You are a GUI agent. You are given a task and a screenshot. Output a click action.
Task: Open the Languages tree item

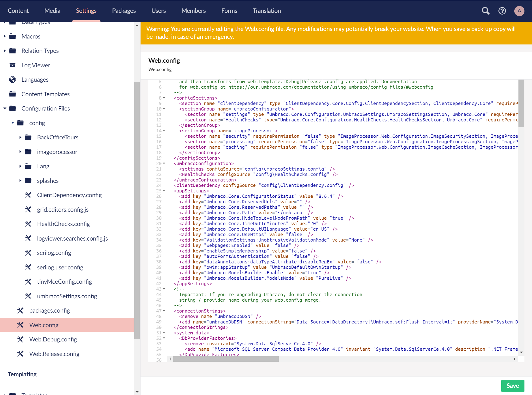(x=35, y=80)
